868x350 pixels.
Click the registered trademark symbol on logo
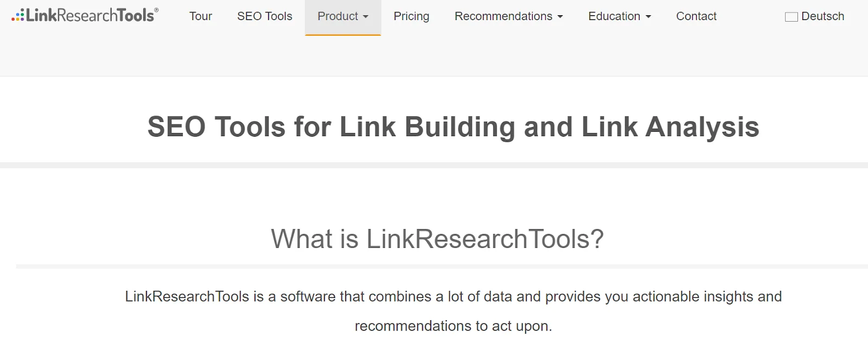coord(157,10)
